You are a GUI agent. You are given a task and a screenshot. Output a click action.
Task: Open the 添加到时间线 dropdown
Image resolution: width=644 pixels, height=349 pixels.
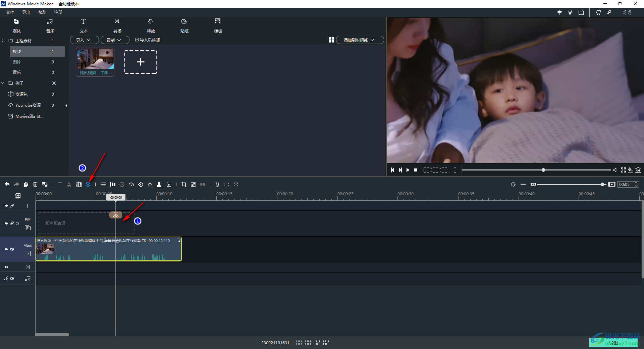tap(360, 40)
